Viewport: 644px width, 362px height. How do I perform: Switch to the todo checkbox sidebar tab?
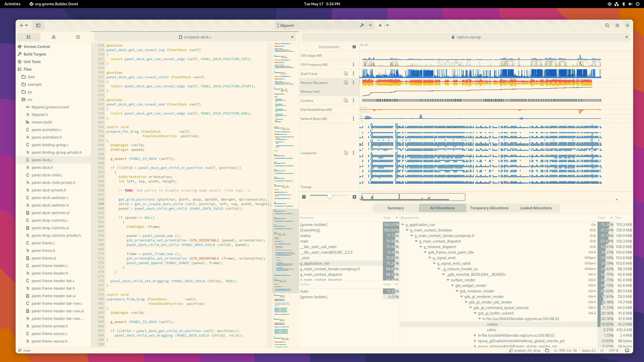click(78, 37)
